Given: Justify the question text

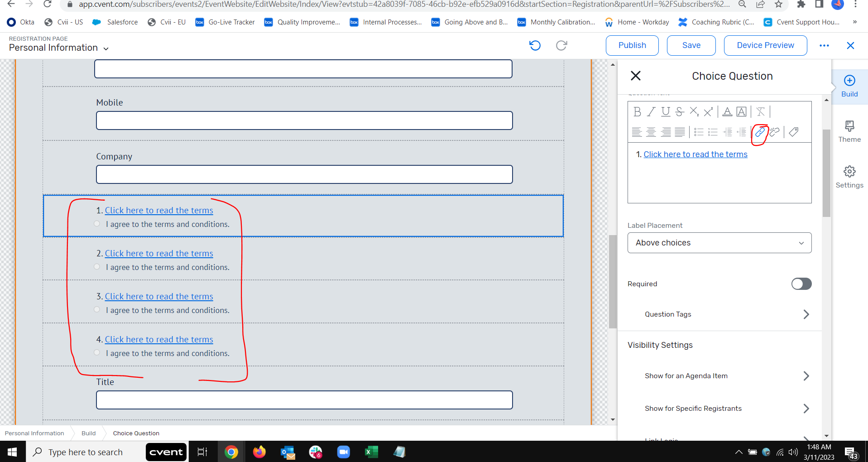Looking at the screenshot, I should click(x=680, y=132).
